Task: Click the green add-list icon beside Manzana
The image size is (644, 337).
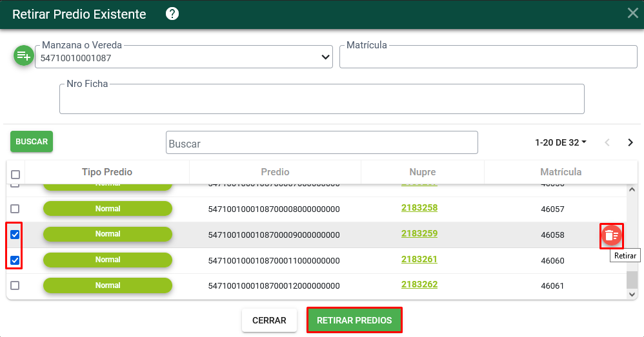Action: 23,55
